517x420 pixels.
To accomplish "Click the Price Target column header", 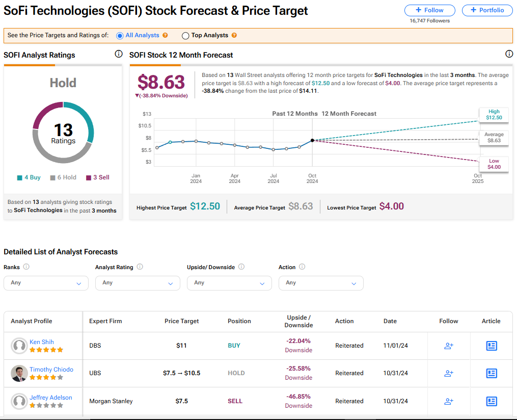I will (x=182, y=321).
